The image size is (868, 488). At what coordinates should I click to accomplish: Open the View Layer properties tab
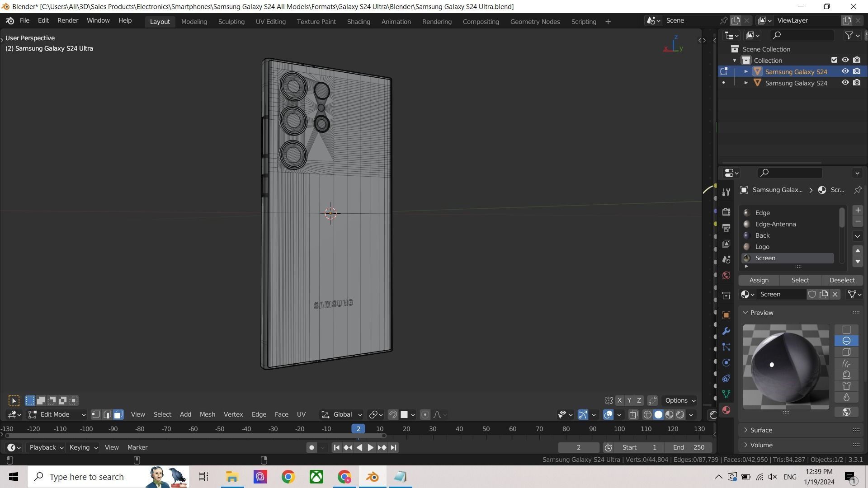[x=726, y=244]
